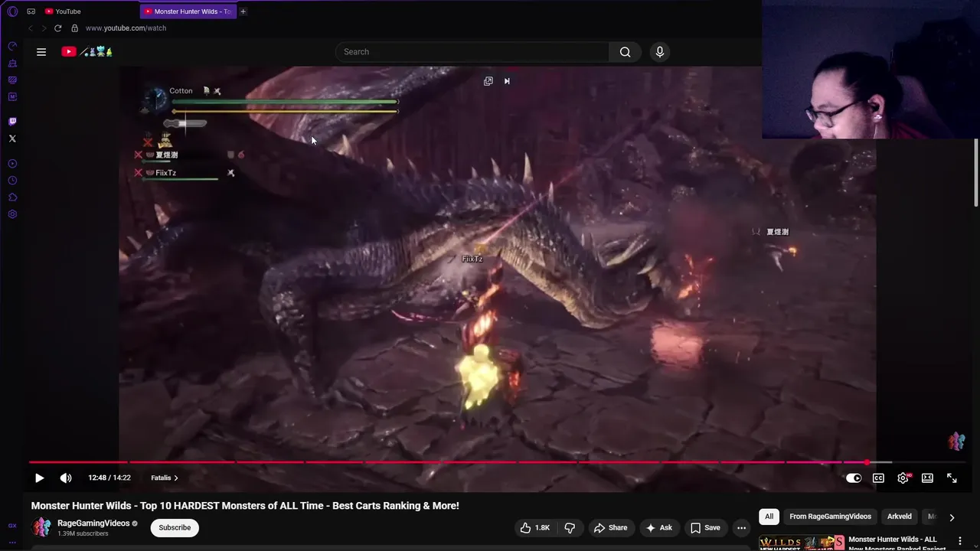Click the GX label in the sidebar bottom
980x551 pixels.
point(12,526)
